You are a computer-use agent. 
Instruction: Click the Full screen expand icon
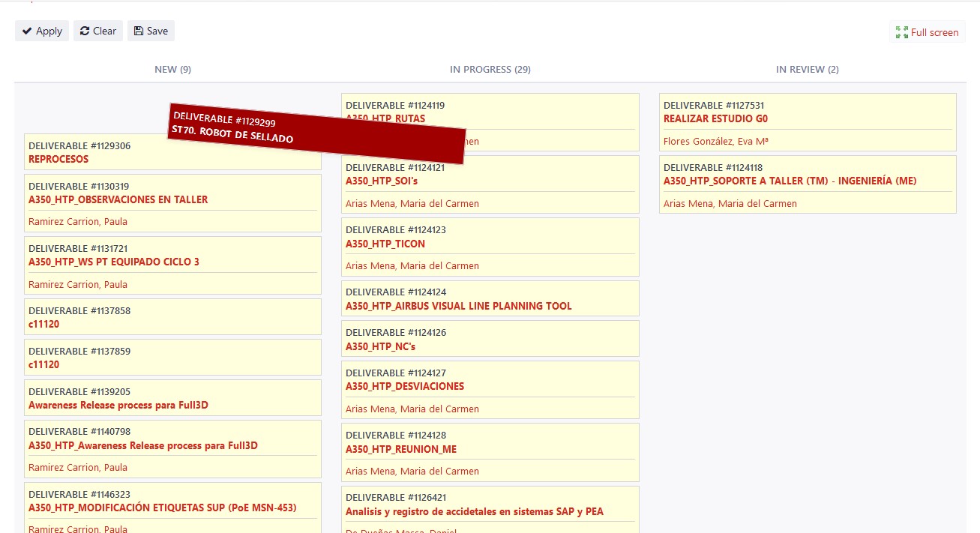point(901,32)
